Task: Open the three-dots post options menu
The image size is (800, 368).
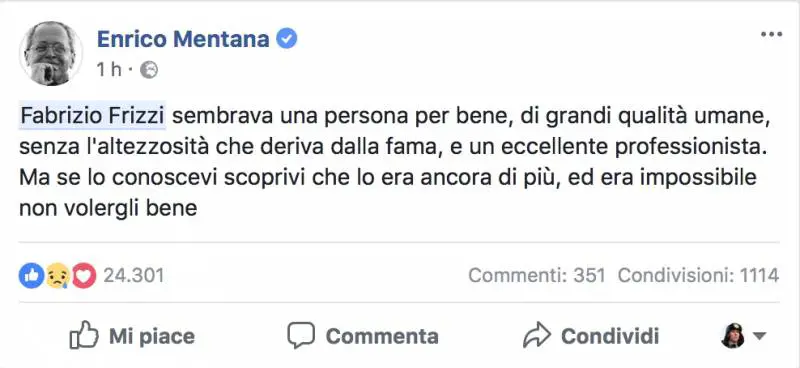Action: pyautogui.click(x=771, y=35)
